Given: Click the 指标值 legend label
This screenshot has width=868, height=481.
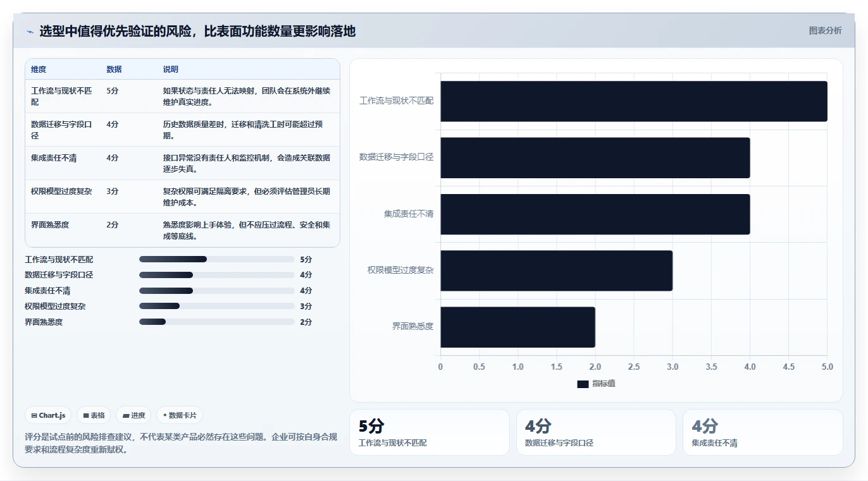Looking at the screenshot, I should (604, 384).
